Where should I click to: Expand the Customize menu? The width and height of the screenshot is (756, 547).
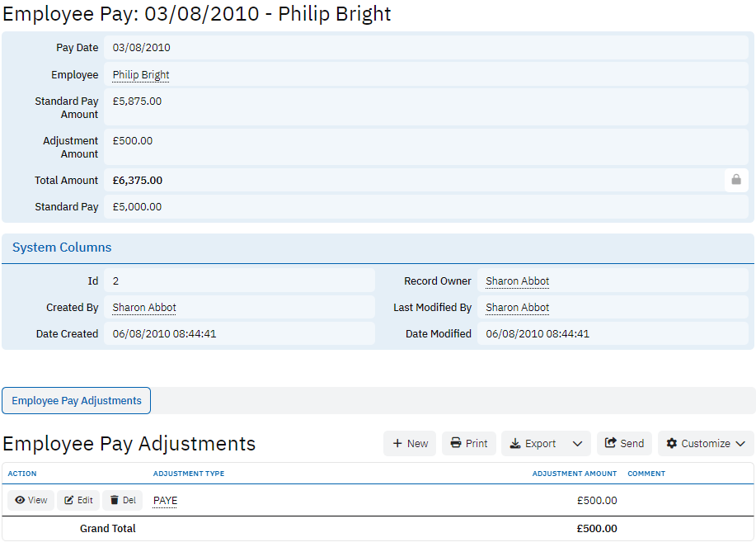706,444
